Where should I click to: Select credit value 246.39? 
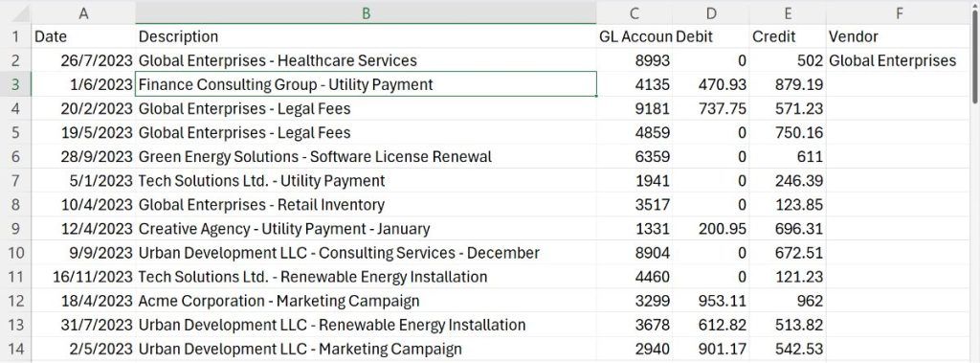[x=788, y=181]
